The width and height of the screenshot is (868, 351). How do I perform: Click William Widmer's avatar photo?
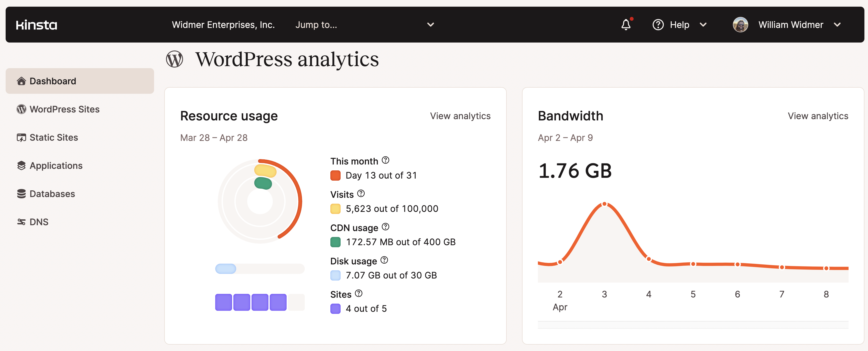pos(740,25)
